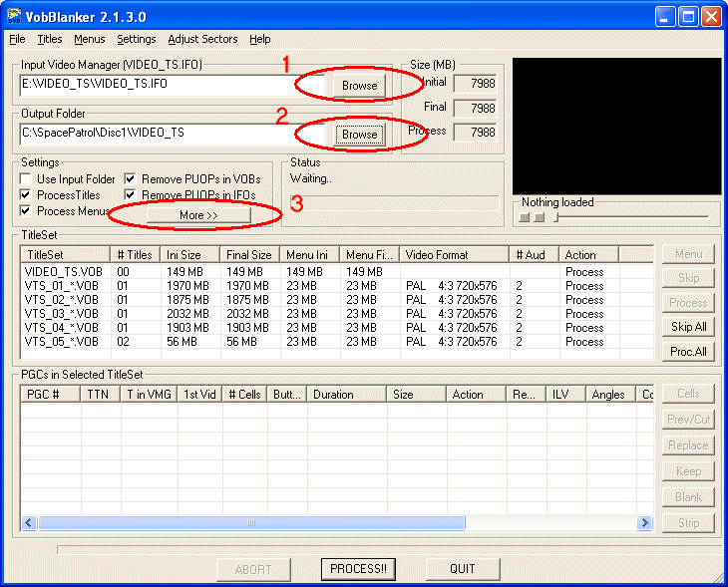728x587 pixels.
Task: Select the VTS_03_*.VOB row
Action: click(337, 314)
